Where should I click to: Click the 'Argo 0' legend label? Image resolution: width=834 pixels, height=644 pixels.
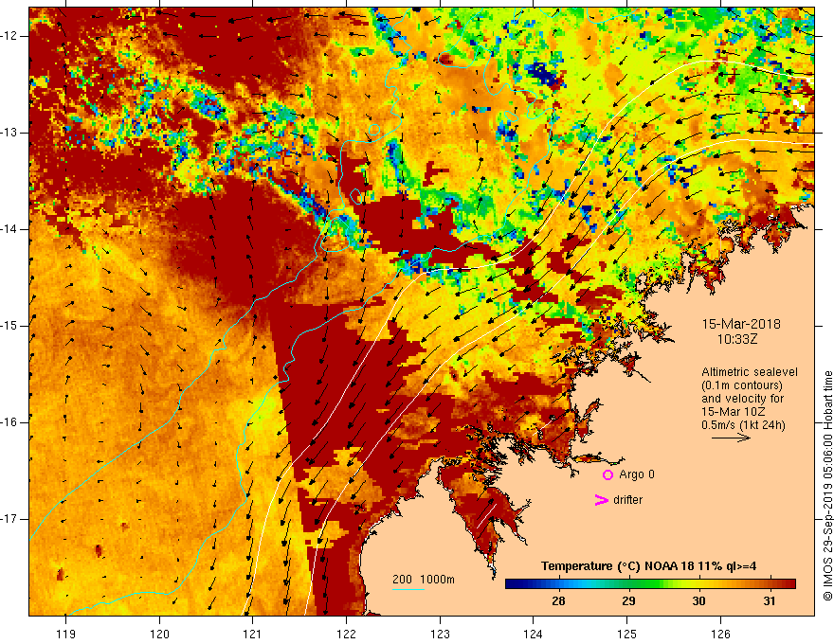tap(637, 474)
